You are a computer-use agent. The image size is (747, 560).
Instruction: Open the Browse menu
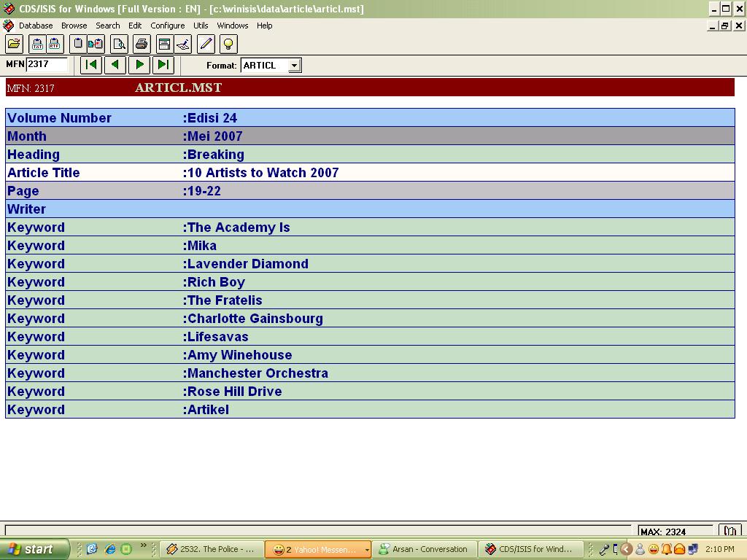(74, 26)
